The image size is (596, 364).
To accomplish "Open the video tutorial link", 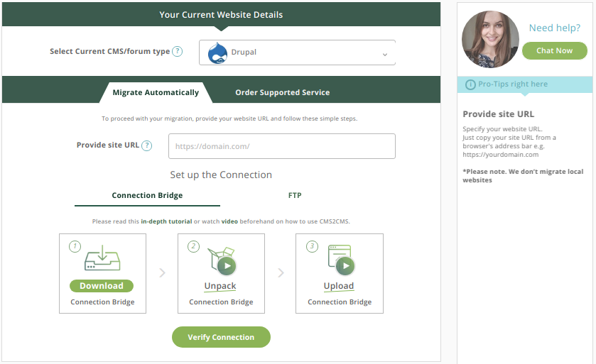I will coord(229,221).
